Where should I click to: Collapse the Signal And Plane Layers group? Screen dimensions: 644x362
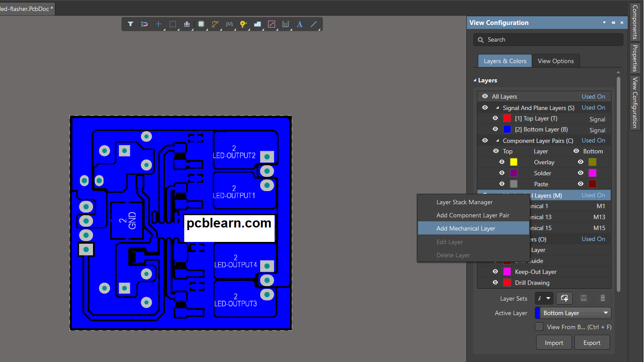pos(497,108)
